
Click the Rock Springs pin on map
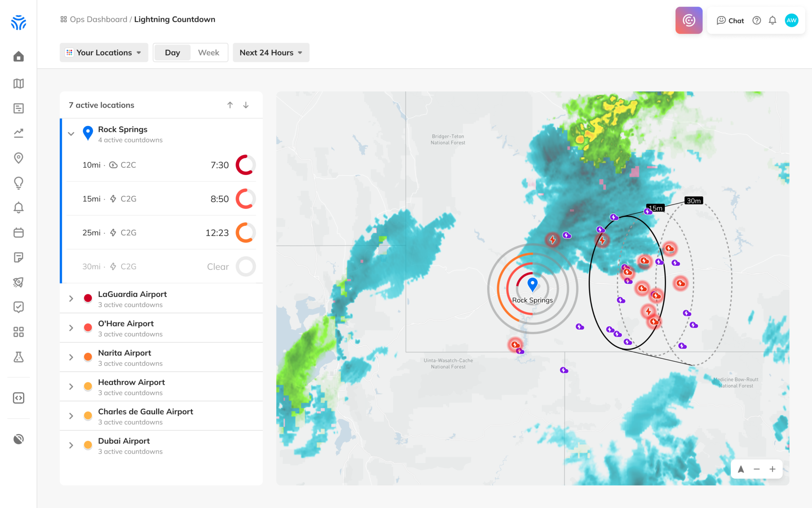[x=532, y=285]
